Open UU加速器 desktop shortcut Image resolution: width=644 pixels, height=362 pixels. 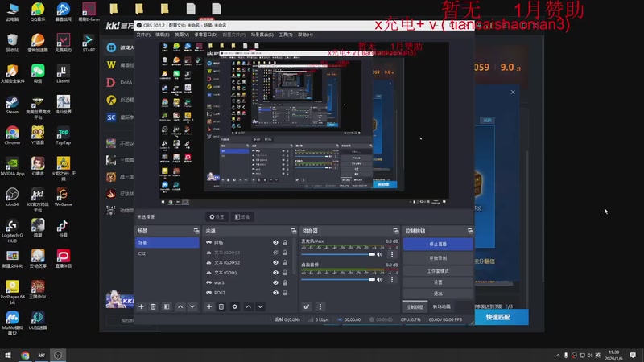click(37, 320)
